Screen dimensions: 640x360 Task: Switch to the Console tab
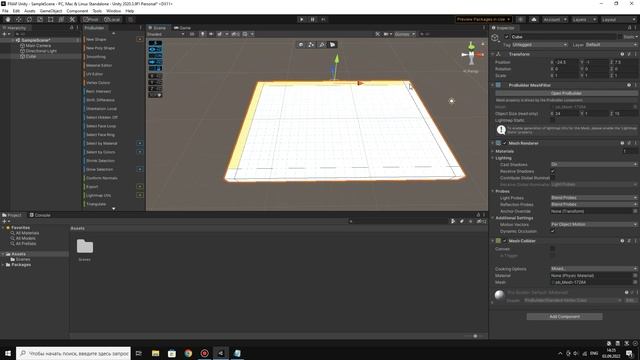click(40, 215)
